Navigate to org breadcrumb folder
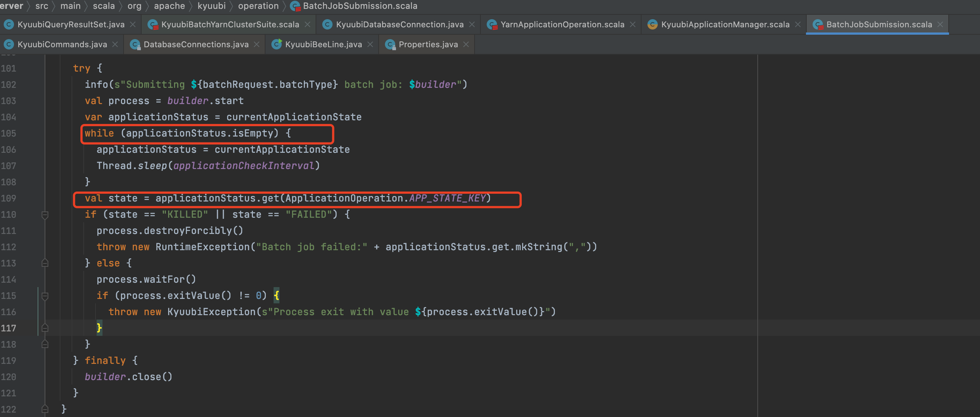 pos(134,6)
